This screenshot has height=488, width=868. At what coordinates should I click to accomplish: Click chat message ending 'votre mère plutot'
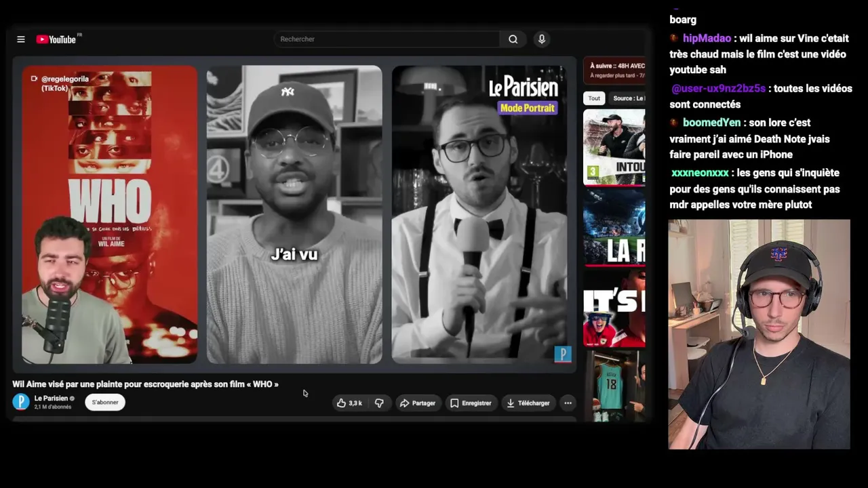[755, 189]
